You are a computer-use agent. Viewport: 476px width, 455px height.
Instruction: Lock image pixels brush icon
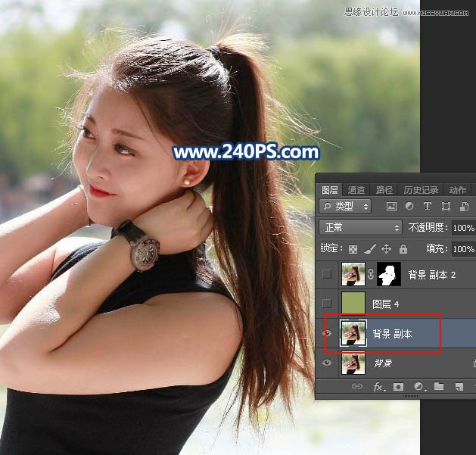point(369,249)
